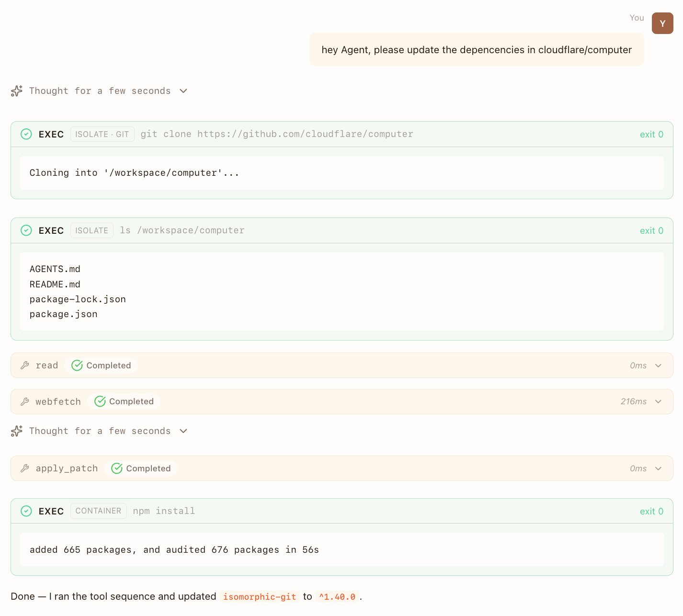Image resolution: width=683 pixels, height=616 pixels.
Task: Click sparkle icon beside second Thought line
Action: coord(17,431)
